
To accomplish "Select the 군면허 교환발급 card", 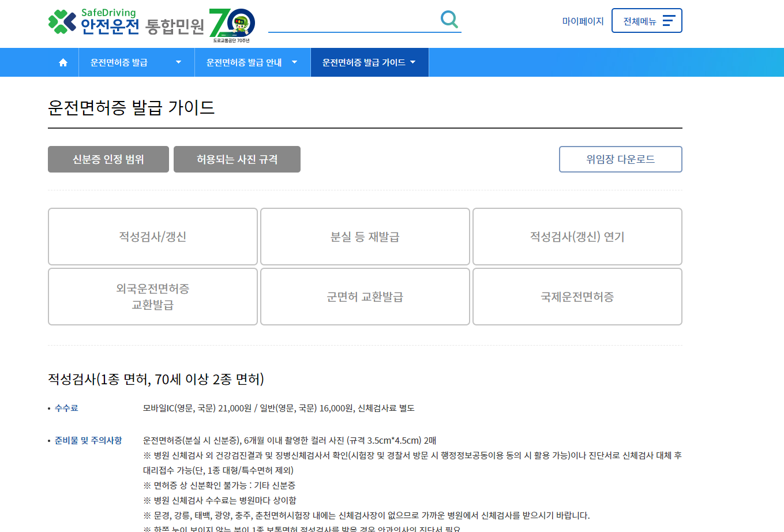I will coord(365,297).
